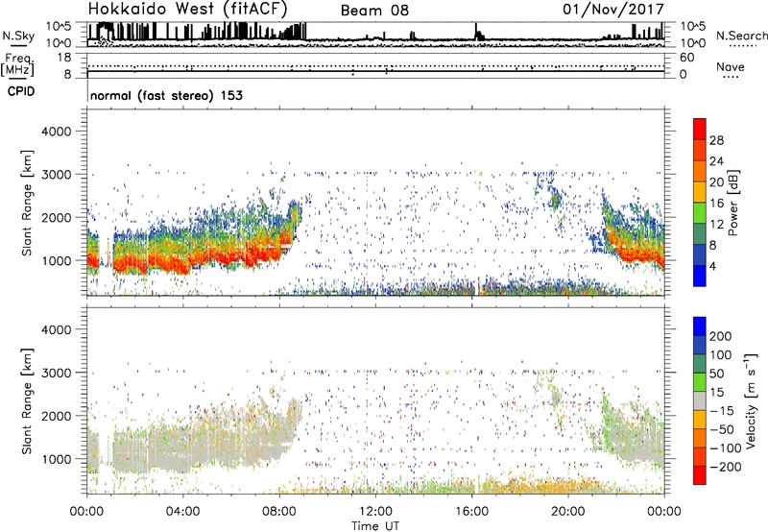The image size is (768, 532).
Task: Click the '20:00' time tick label
Action: 567,512
